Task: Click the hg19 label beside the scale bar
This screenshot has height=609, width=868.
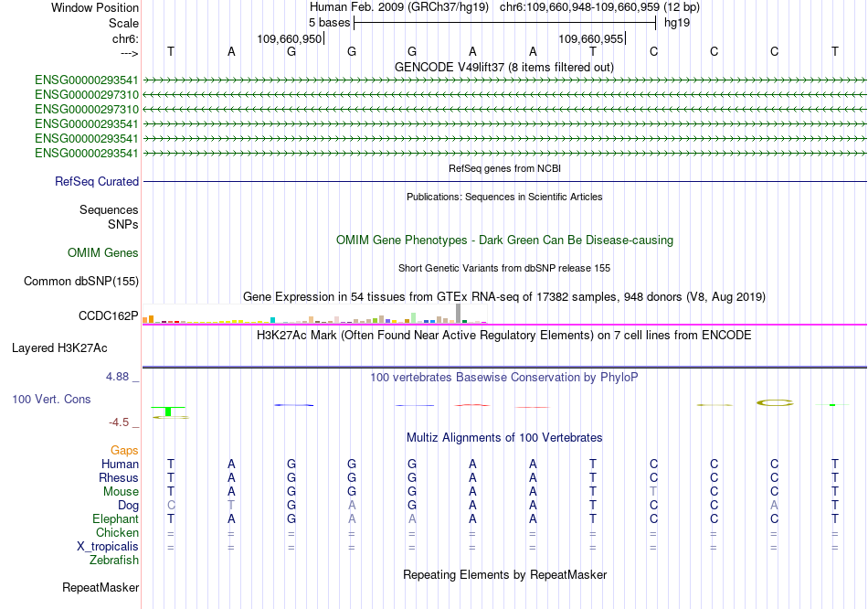Action: 677,23
